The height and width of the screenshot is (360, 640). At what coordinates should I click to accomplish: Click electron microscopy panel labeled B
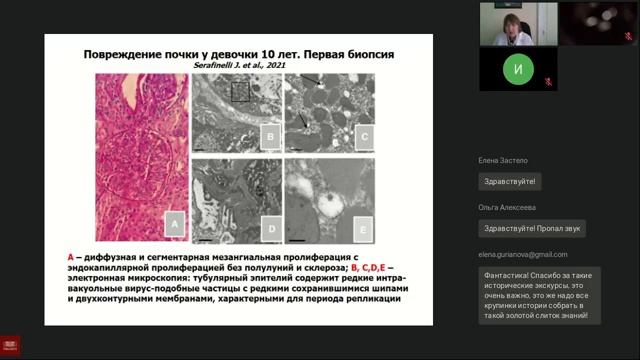coord(237,113)
